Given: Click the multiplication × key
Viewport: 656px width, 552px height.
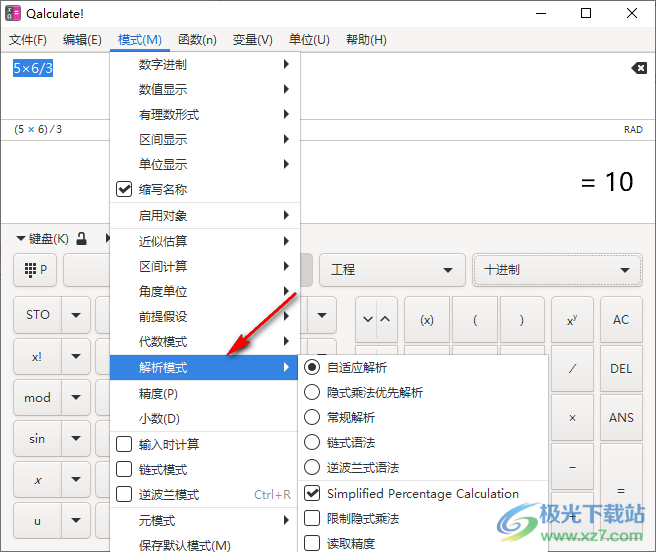Looking at the screenshot, I should (x=572, y=418).
